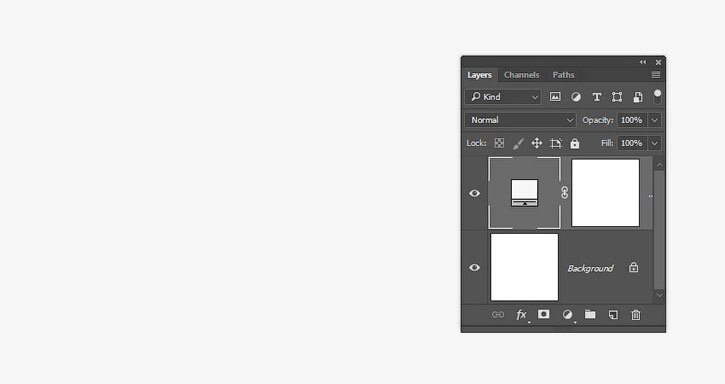Toggle the layer mask link icon
Viewport: 725px width, 384px height.
click(565, 192)
